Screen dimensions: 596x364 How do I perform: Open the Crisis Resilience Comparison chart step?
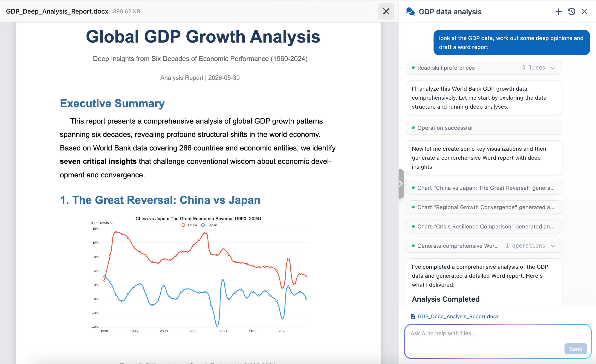(484, 226)
